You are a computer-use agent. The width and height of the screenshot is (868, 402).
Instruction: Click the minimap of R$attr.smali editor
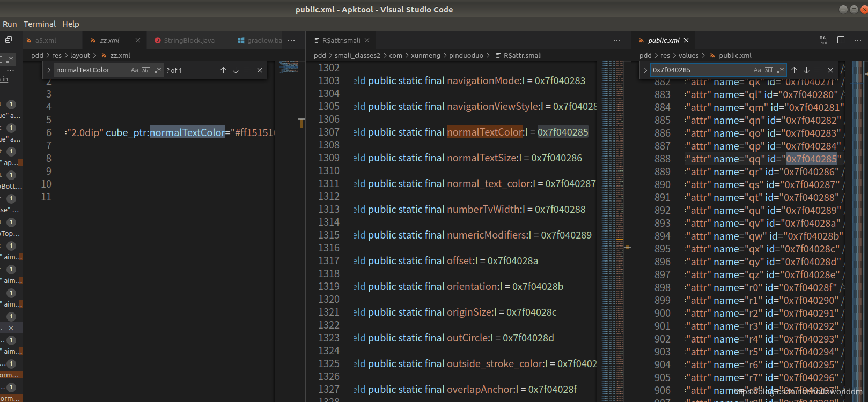pyautogui.click(x=612, y=230)
